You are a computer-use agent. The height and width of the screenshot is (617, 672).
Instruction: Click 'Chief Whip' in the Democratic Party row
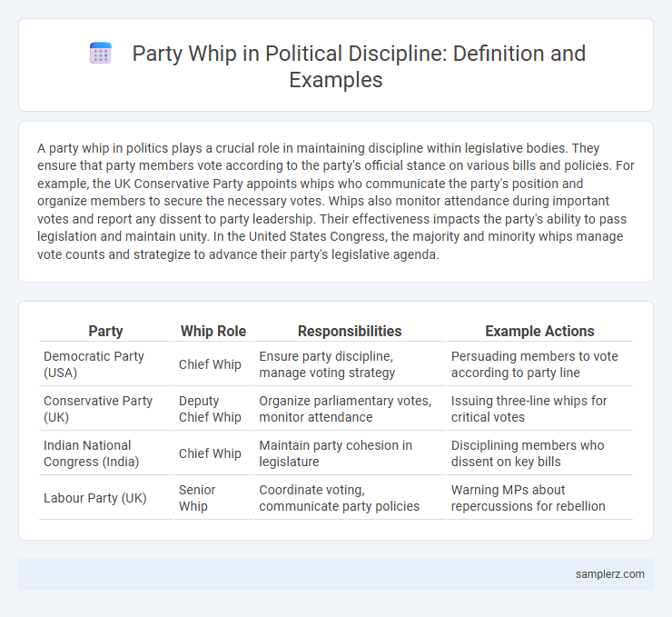[210, 364]
